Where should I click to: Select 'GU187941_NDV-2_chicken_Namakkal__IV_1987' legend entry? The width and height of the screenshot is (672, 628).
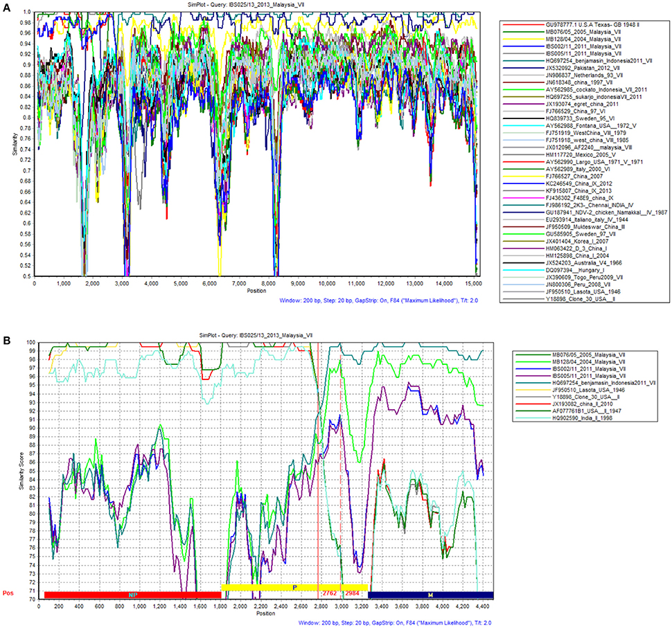pyautogui.click(x=606, y=213)
